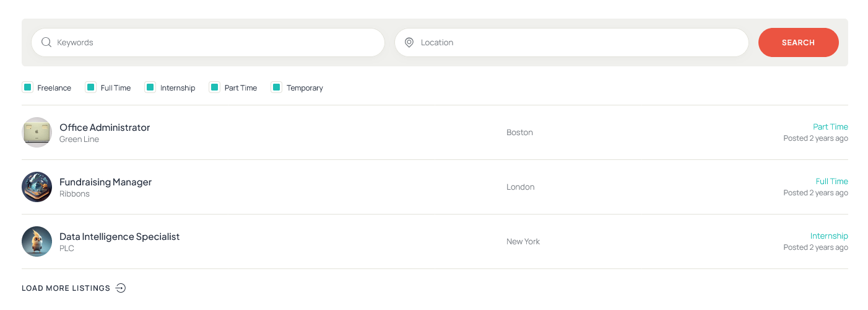Load more job listings
Image resolution: width=868 pixels, height=310 pixels.
tap(74, 288)
